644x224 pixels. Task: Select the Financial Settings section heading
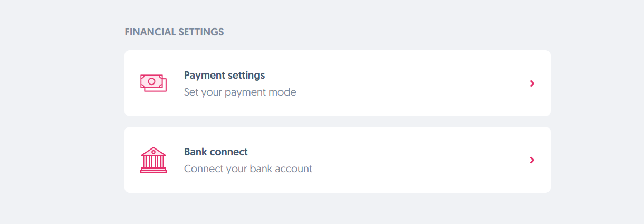tap(174, 32)
